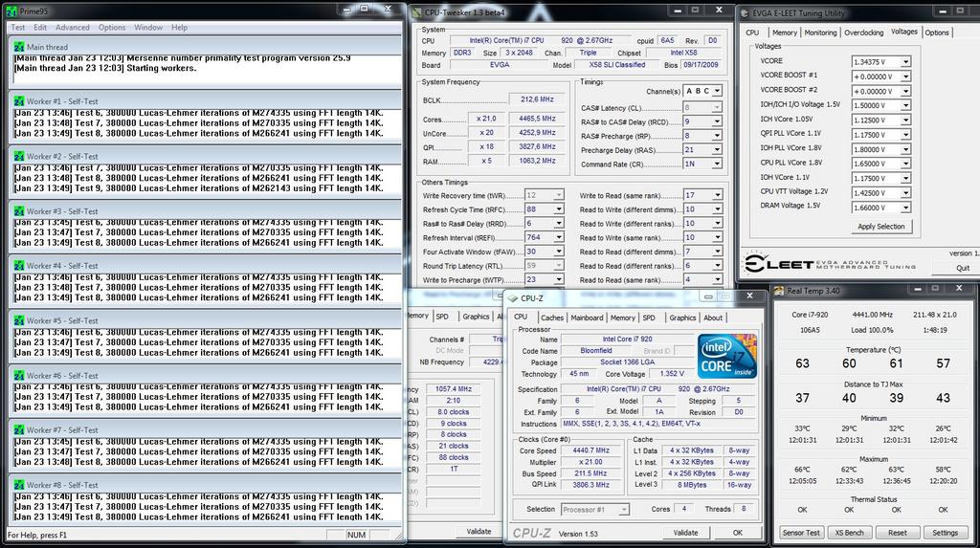Expand the DRAM Voltage 1.5V dropdown
The width and height of the screenshot is (980, 548).
(904, 208)
